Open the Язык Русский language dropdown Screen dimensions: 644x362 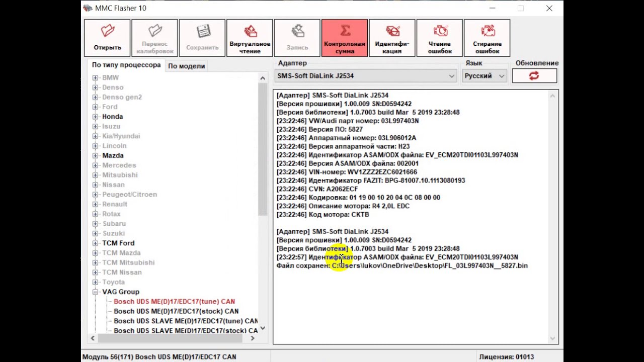(x=484, y=76)
